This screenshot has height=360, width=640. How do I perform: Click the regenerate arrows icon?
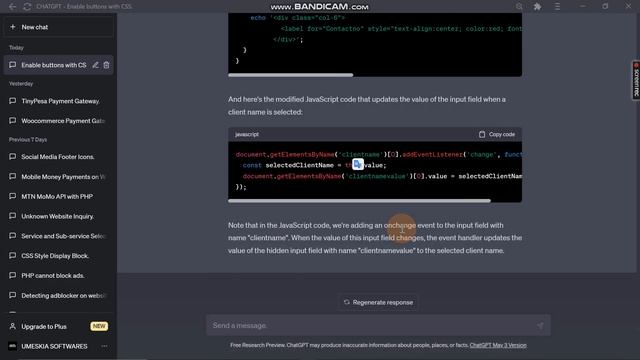pyautogui.click(x=347, y=302)
